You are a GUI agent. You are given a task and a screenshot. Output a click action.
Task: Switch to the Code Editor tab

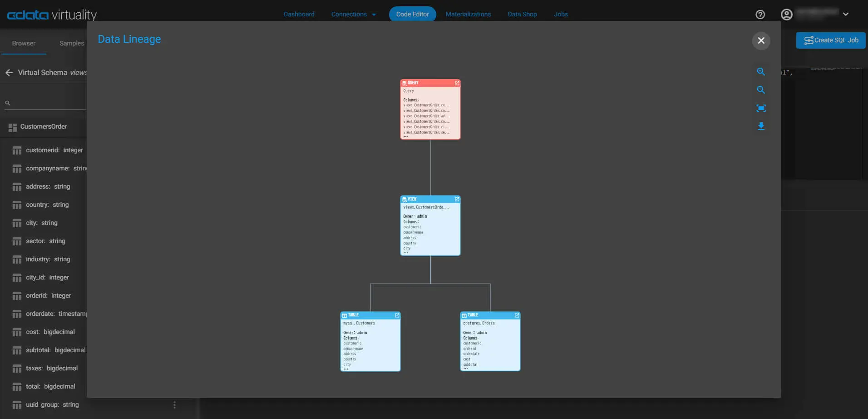[x=412, y=14]
